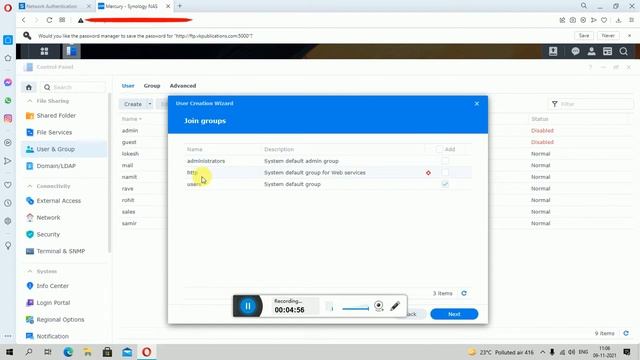Open the Microsoft Edge taskbar icon
Screen dimensions: 640x360
pyautogui.click(x=68, y=352)
